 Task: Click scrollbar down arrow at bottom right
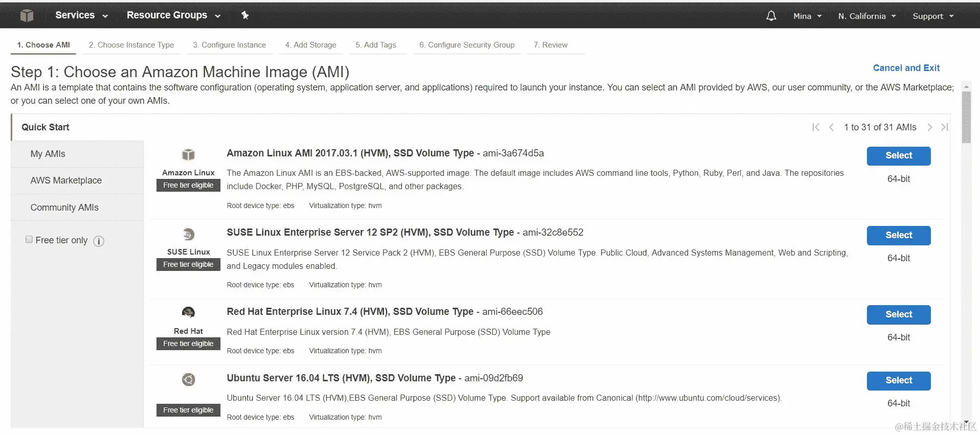tap(966, 423)
